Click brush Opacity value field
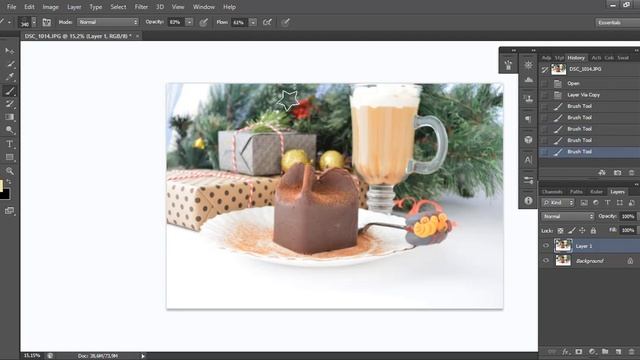The width and height of the screenshot is (640, 360). pos(176,22)
